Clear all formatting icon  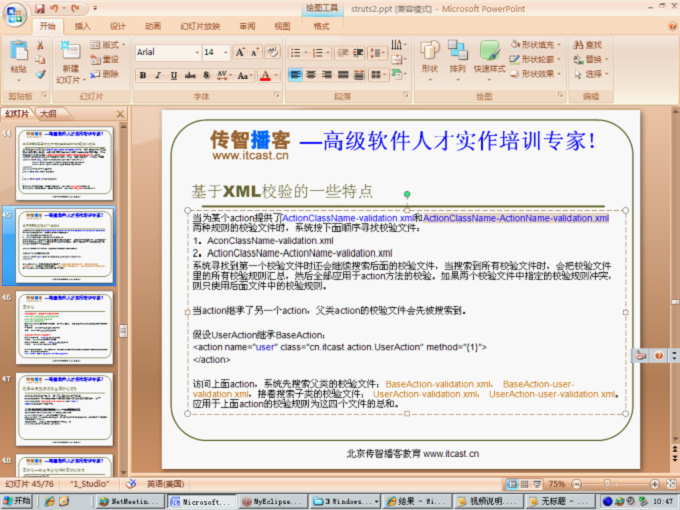(x=273, y=52)
